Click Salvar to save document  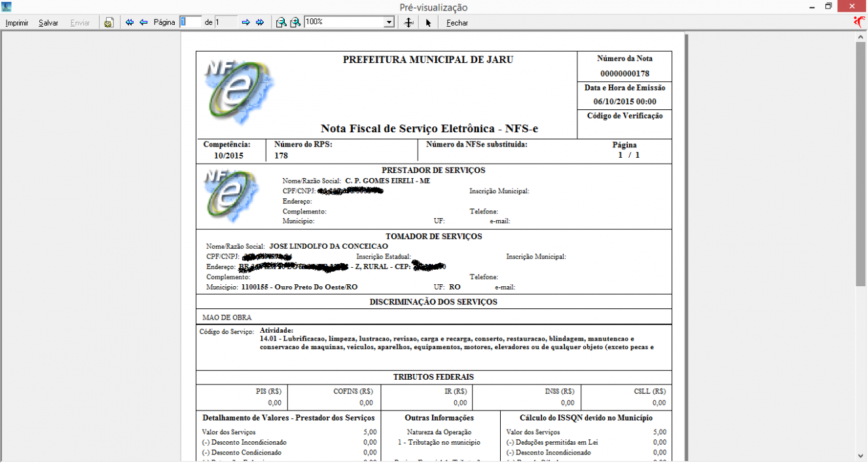coord(48,22)
